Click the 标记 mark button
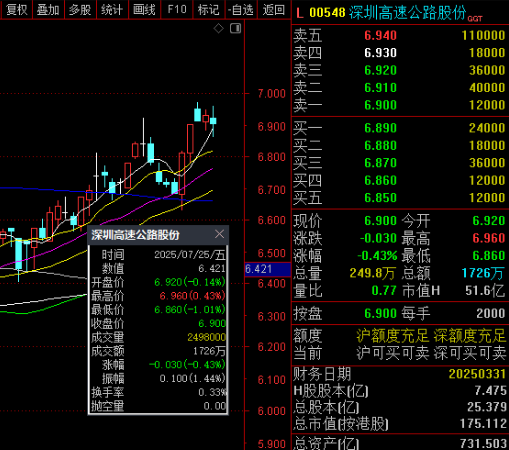The height and width of the screenshot is (450, 509). [x=209, y=9]
